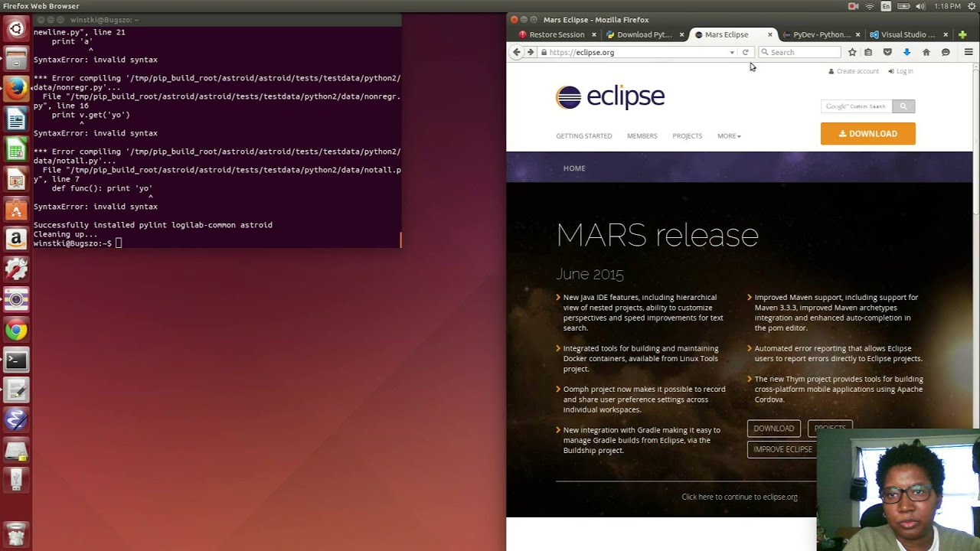Launch LibreOffice Impress from the launcher
Image resolution: width=980 pixels, height=551 pixels.
(x=16, y=180)
